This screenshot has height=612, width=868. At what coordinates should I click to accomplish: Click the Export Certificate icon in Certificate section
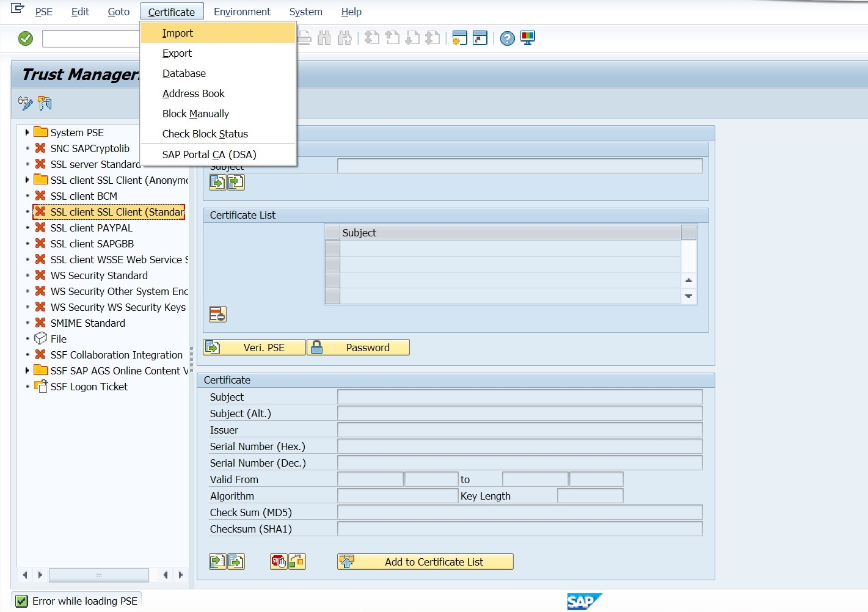236,561
